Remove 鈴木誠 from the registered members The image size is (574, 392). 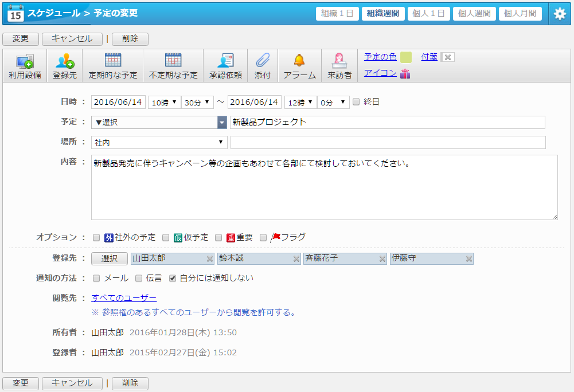point(296,259)
